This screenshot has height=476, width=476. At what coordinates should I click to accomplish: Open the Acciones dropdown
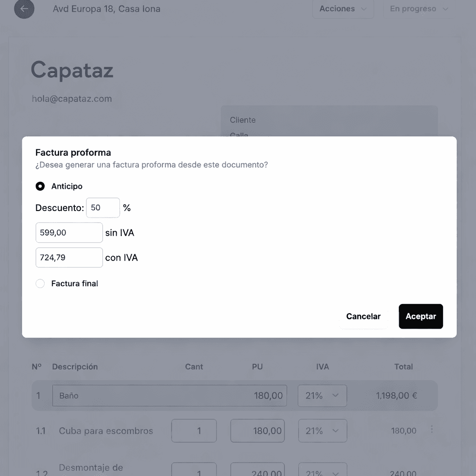coord(343,8)
